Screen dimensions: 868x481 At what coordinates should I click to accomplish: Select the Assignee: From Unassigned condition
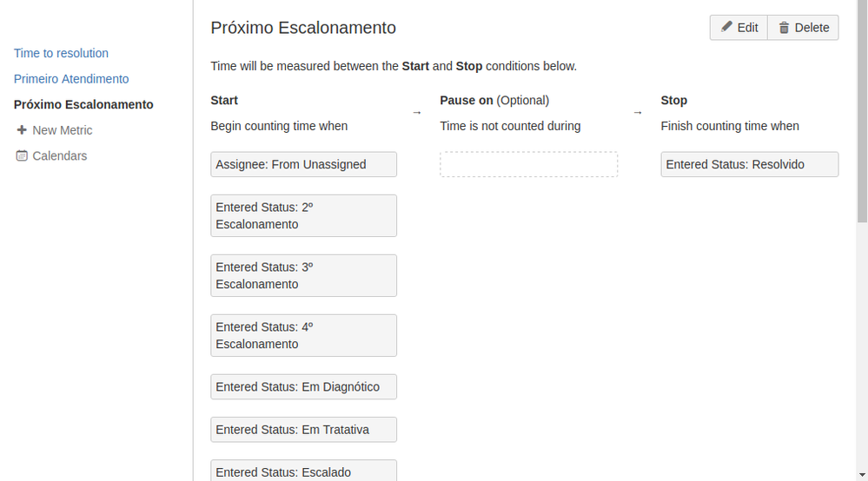pyautogui.click(x=303, y=164)
